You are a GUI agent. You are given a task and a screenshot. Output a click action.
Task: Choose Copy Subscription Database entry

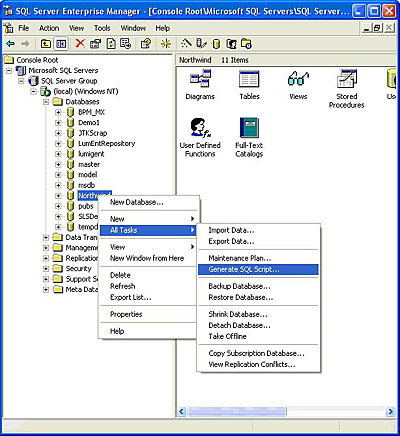pos(258,353)
